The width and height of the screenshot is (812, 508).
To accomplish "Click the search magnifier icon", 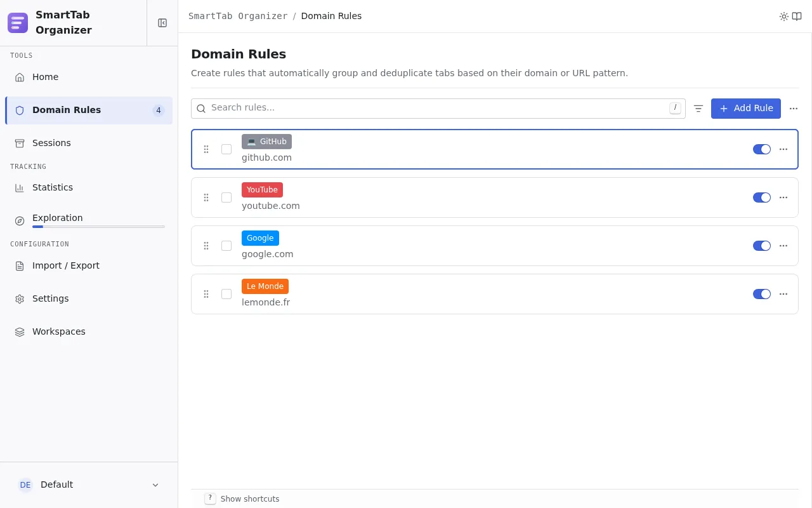I will [x=201, y=109].
